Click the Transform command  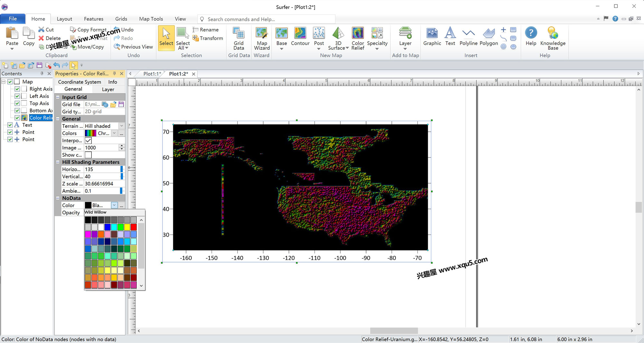click(208, 38)
